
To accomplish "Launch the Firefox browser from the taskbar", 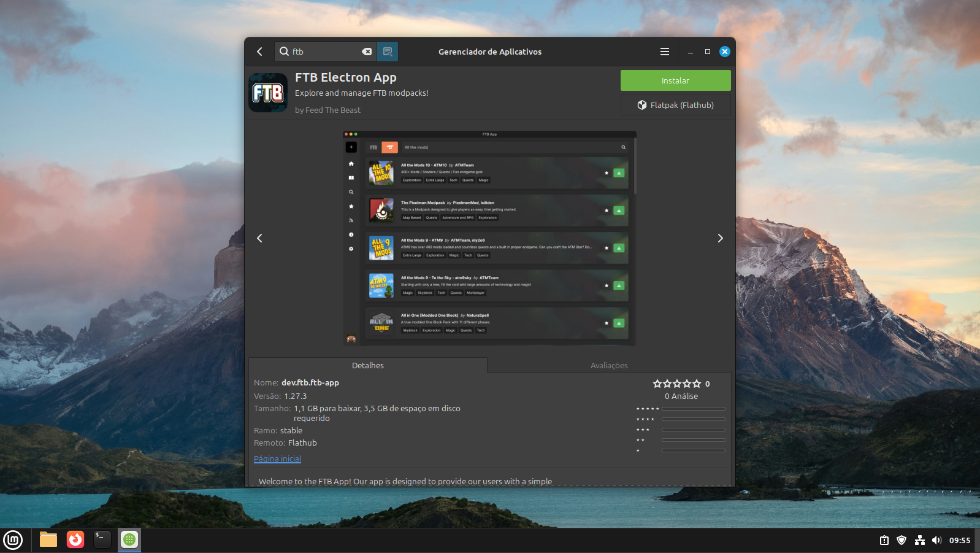I will (x=75, y=539).
